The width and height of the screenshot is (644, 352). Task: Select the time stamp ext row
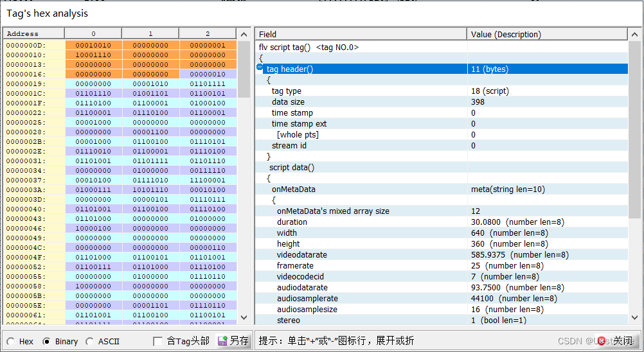[442, 123]
